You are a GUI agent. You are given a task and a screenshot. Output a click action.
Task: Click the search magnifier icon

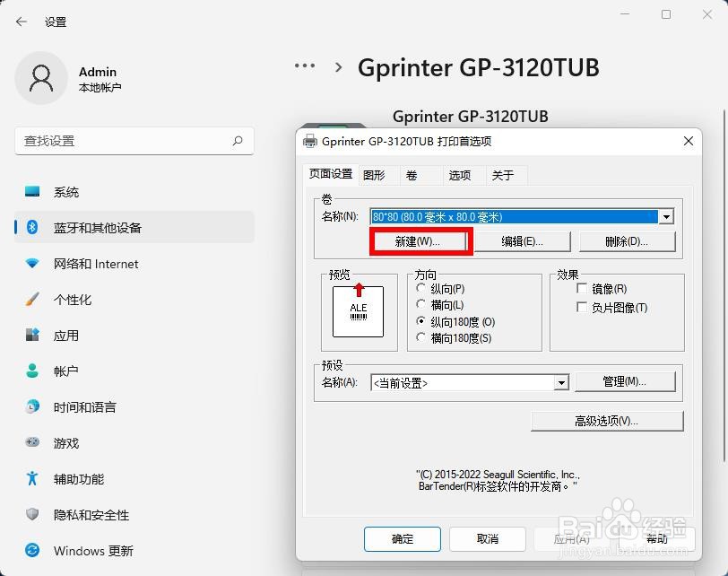click(238, 140)
